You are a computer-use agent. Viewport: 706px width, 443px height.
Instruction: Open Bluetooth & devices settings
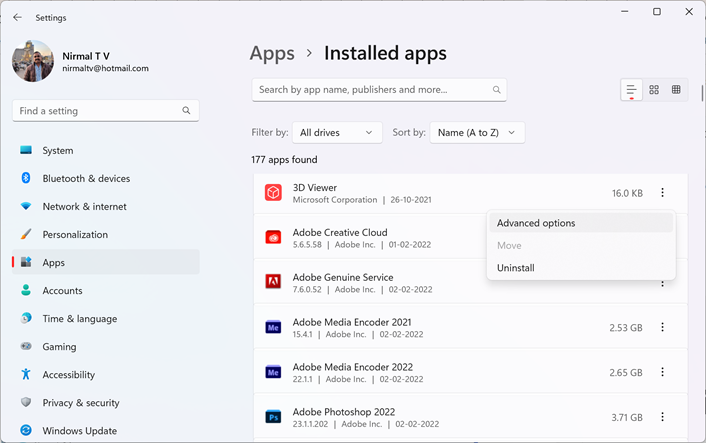[106, 178]
